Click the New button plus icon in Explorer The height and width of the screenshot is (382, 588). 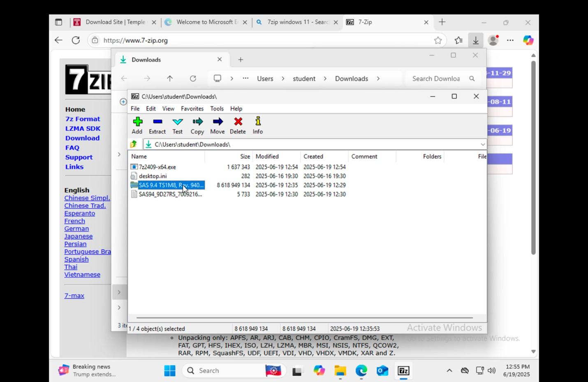click(123, 102)
